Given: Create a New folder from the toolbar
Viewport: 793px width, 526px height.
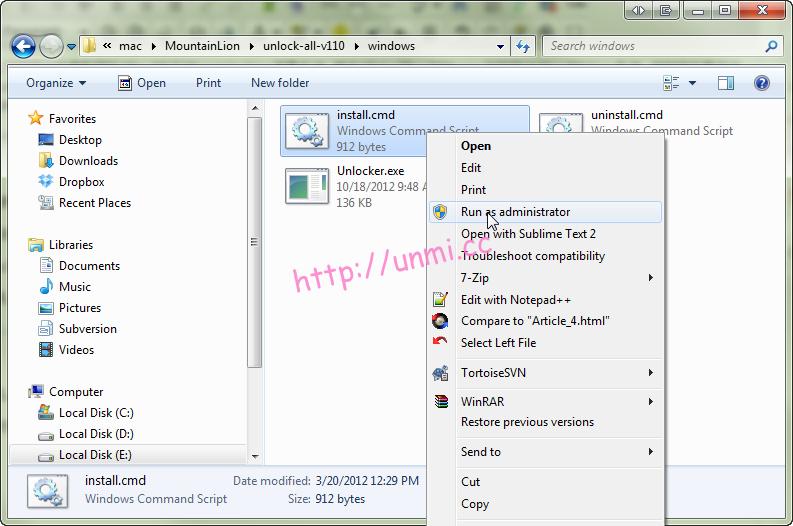Looking at the screenshot, I should pyautogui.click(x=280, y=83).
